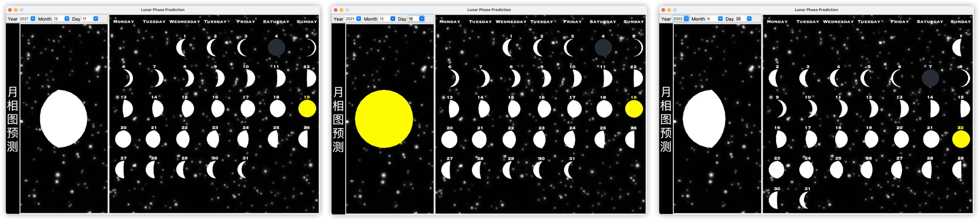This screenshot has width=980, height=221.
Task: Click moon on day 31, Day 19 window
Action: tap(568, 170)
